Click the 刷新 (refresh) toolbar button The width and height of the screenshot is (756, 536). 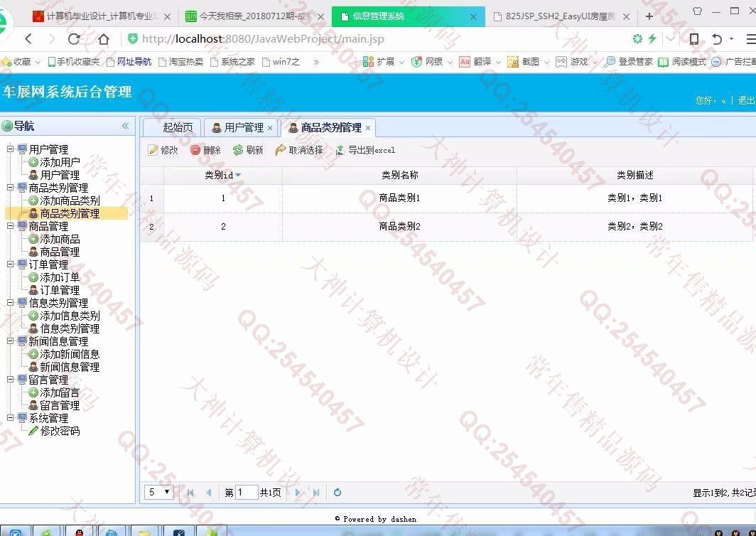click(x=248, y=150)
